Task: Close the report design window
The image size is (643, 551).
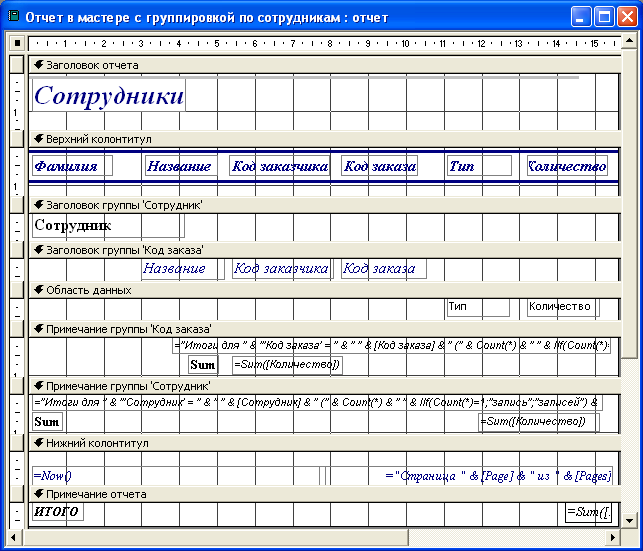Action: pyautogui.click(x=627, y=17)
